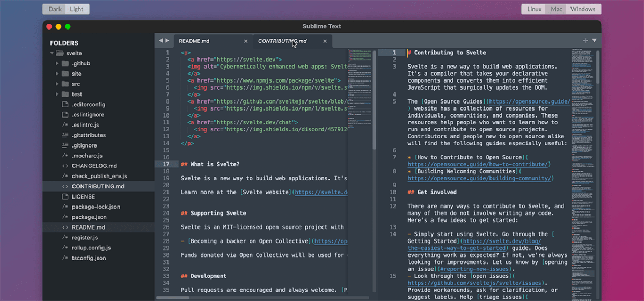
Task: Select the Windows platform option
Action: coord(583,9)
